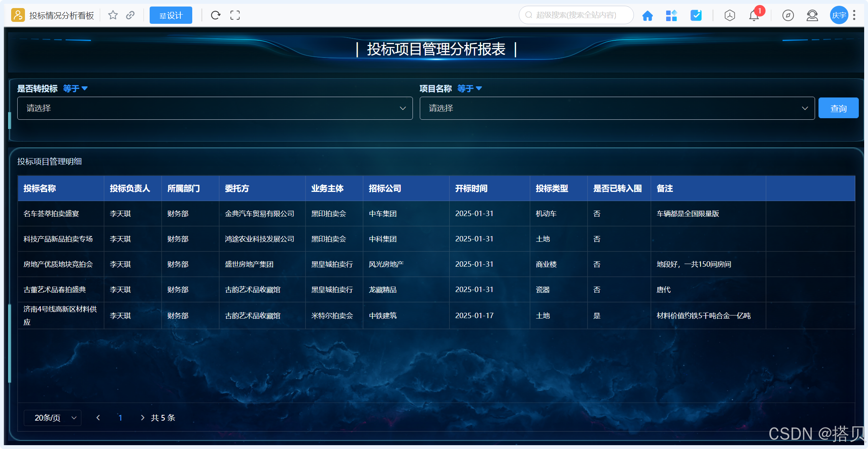Open the blue checklist tasks icon
This screenshot has width=868, height=449.
pyautogui.click(x=696, y=15)
